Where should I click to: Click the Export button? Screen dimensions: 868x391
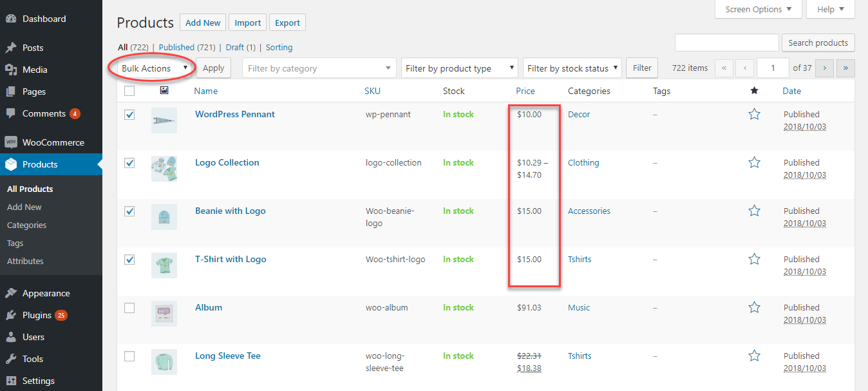(x=288, y=23)
